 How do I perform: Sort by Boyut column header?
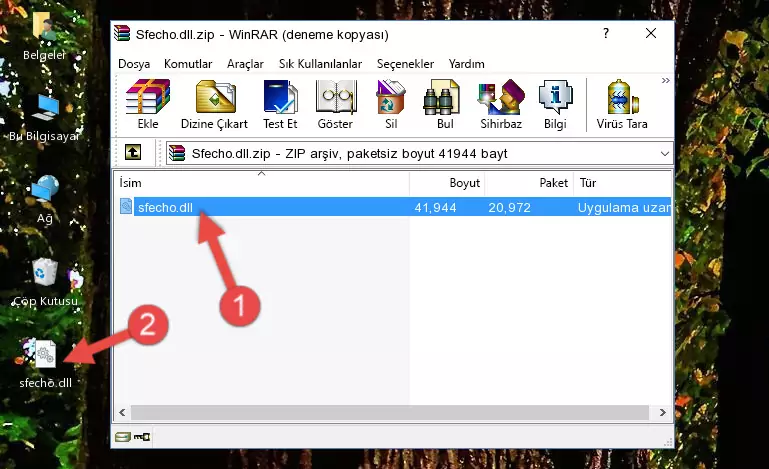pos(447,182)
